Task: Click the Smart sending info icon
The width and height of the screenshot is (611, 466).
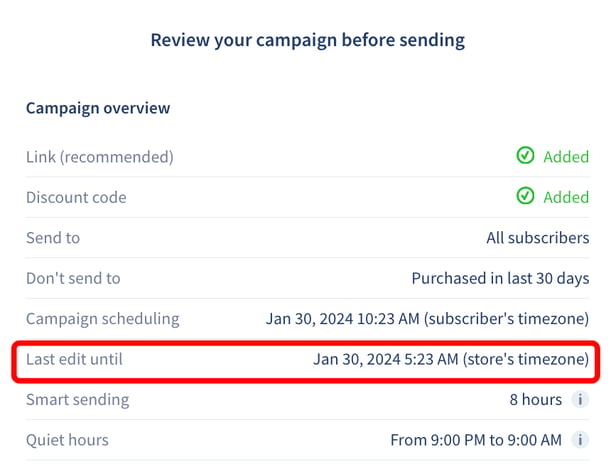Action: point(580,399)
